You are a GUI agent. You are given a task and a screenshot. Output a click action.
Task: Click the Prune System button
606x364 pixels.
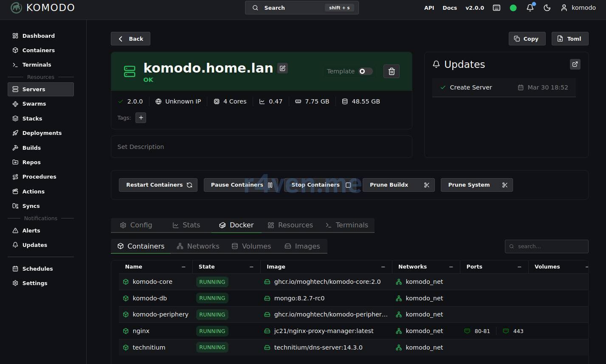[476, 185]
